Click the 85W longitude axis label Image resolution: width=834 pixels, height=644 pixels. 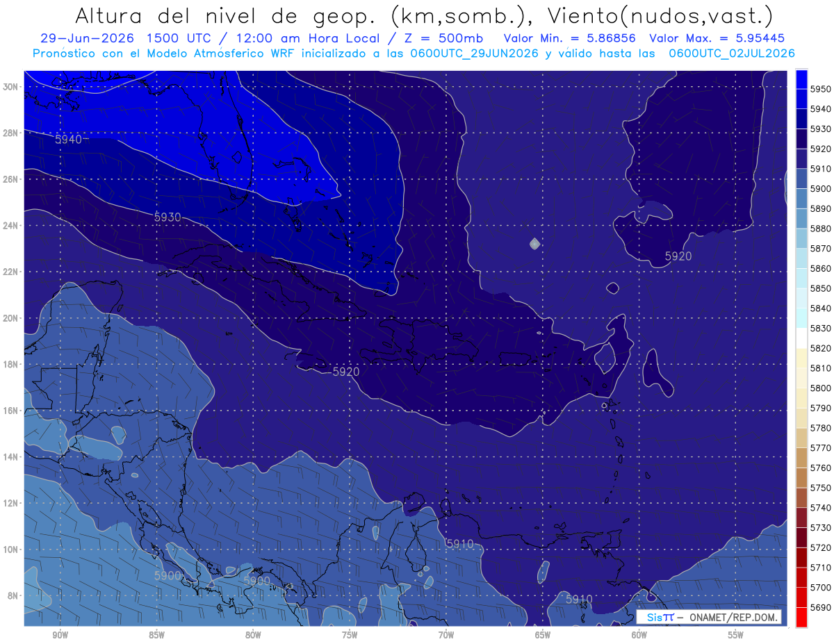point(156,634)
